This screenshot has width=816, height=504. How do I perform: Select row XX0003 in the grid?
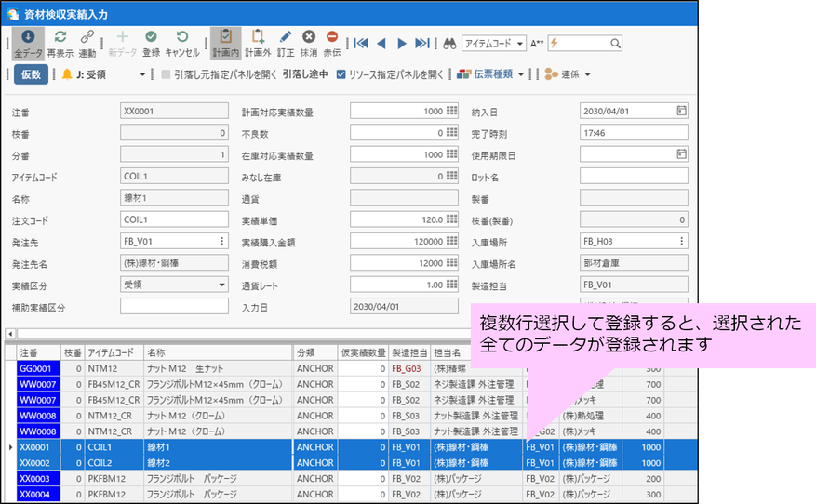(38, 479)
